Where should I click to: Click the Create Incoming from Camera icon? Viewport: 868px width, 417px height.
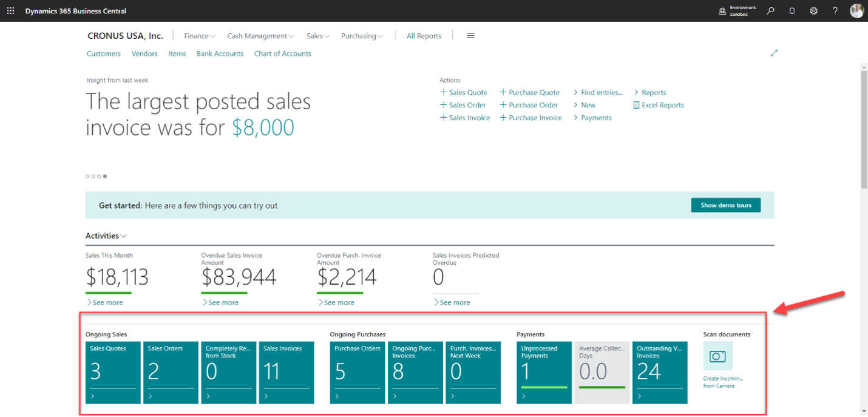[x=717, y=356]
